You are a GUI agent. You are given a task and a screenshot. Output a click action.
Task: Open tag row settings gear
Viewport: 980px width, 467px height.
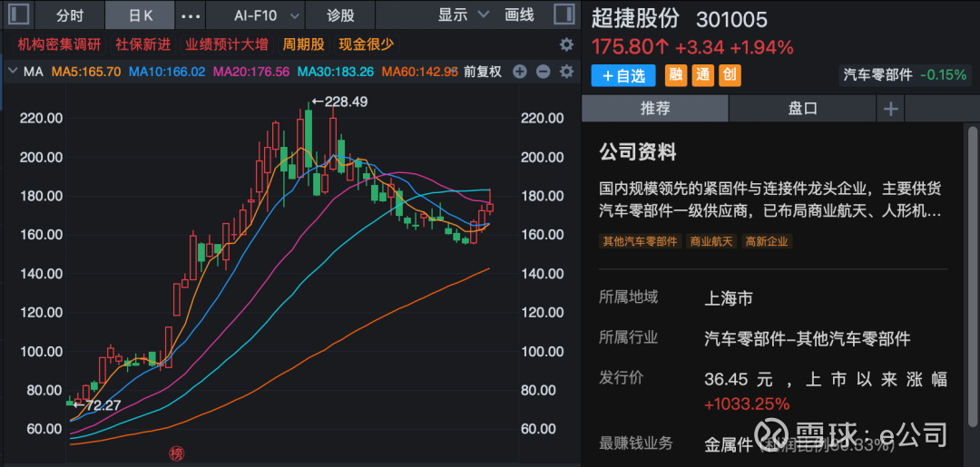(566, 44)
